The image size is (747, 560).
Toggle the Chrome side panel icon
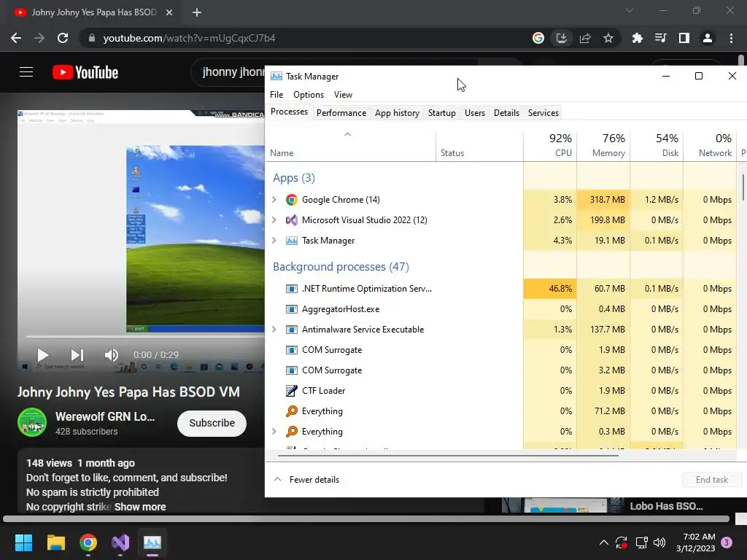point(684,38)
